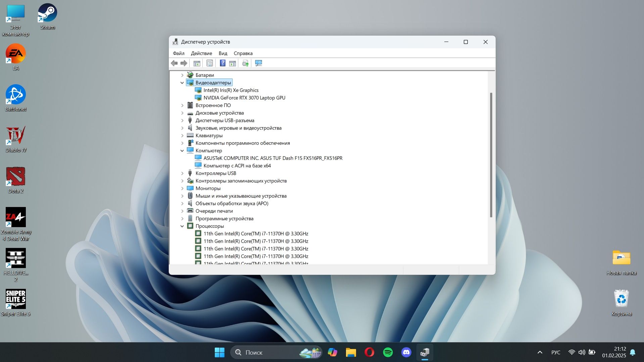Select ASUS TUF Dash F15 FX516PR entry
This screenshot has height=362, width=644.
tap(273, 158)
